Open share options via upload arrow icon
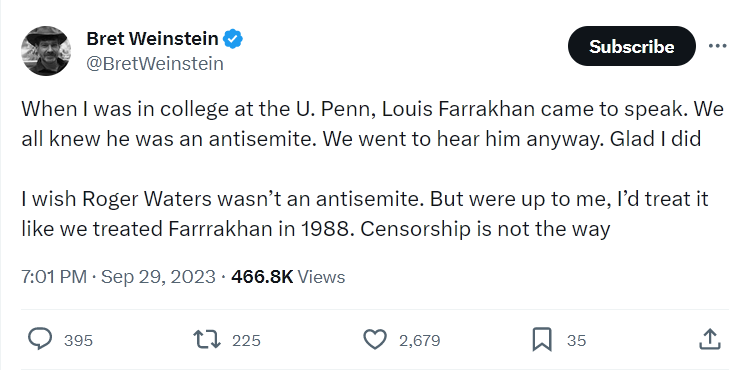The image size is (748, 370). pyautogui.click(x=709, y=339)
